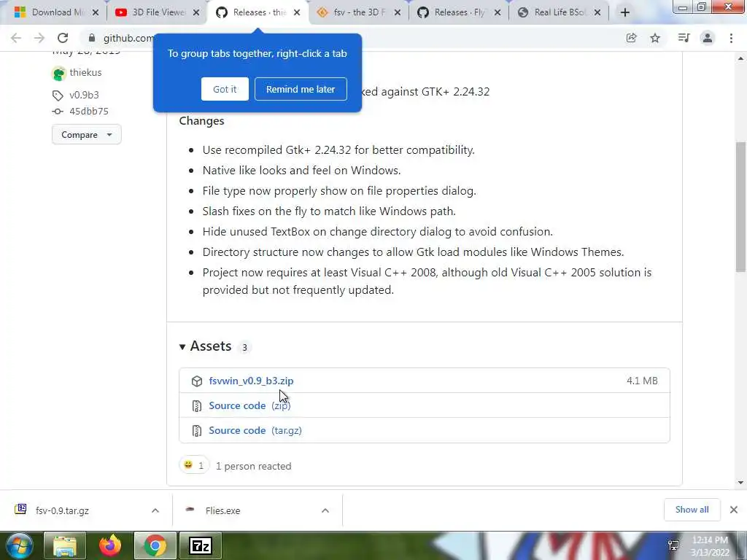Open the Windows Start menu
Image resolution: width=747 pixels, height=560 pixels.
pyautogui.click(x=18, y=545)
